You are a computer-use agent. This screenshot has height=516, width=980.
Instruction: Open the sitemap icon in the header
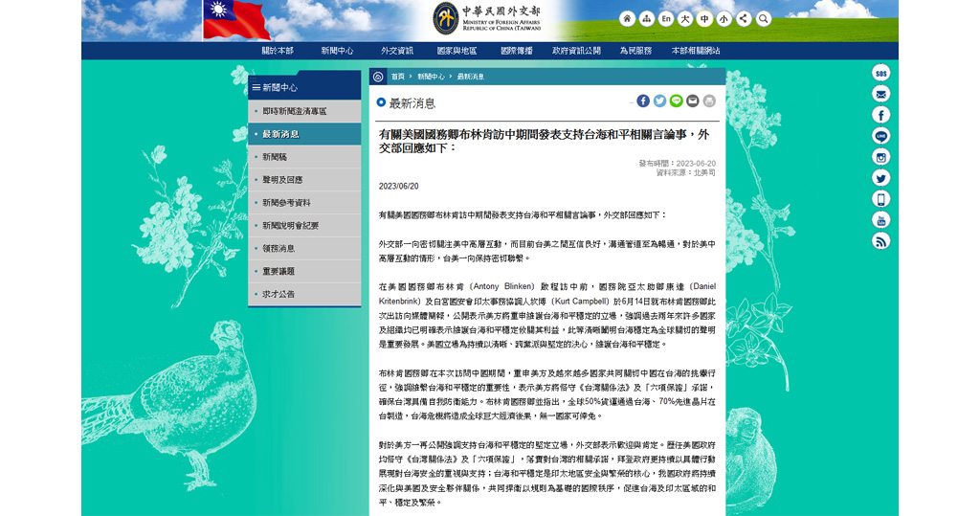[x=646, y=18]
